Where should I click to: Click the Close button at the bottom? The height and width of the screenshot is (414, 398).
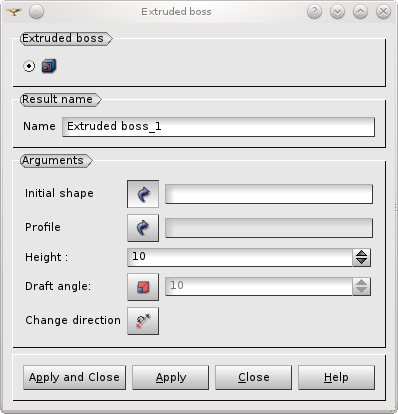point(253,377)
